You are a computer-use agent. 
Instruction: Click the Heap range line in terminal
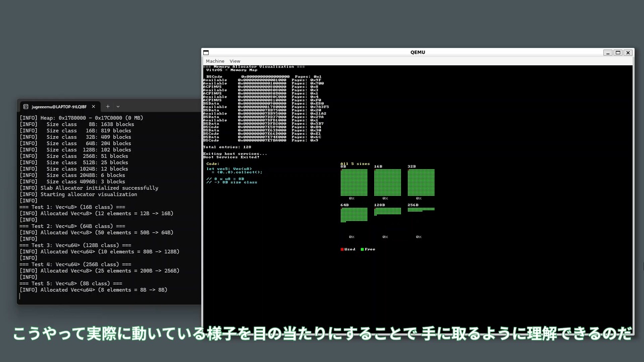pos(82,118)
